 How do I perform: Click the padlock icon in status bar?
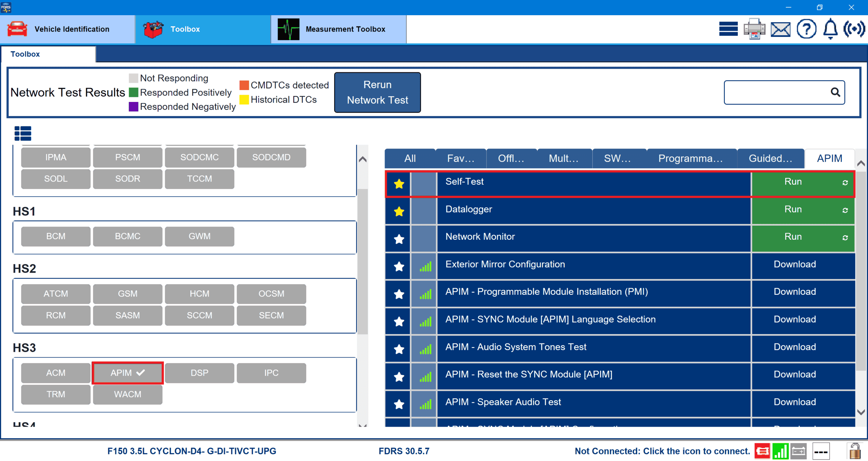point(855,451)
